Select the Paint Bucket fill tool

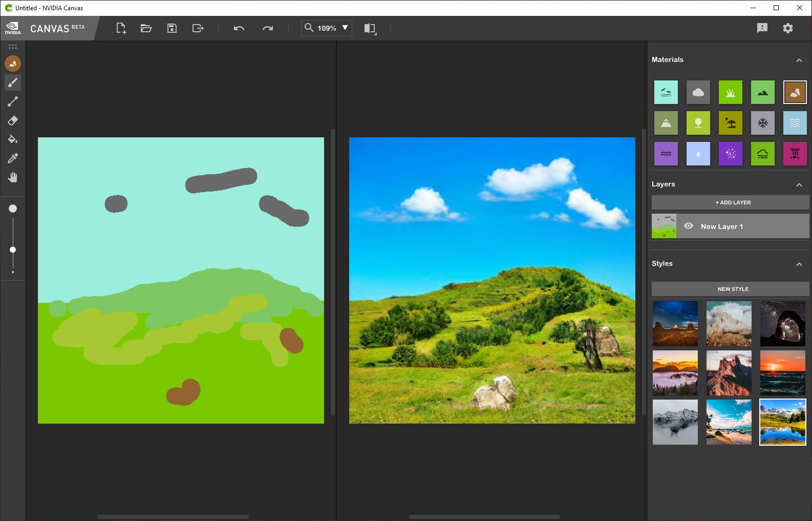point(13,139)
